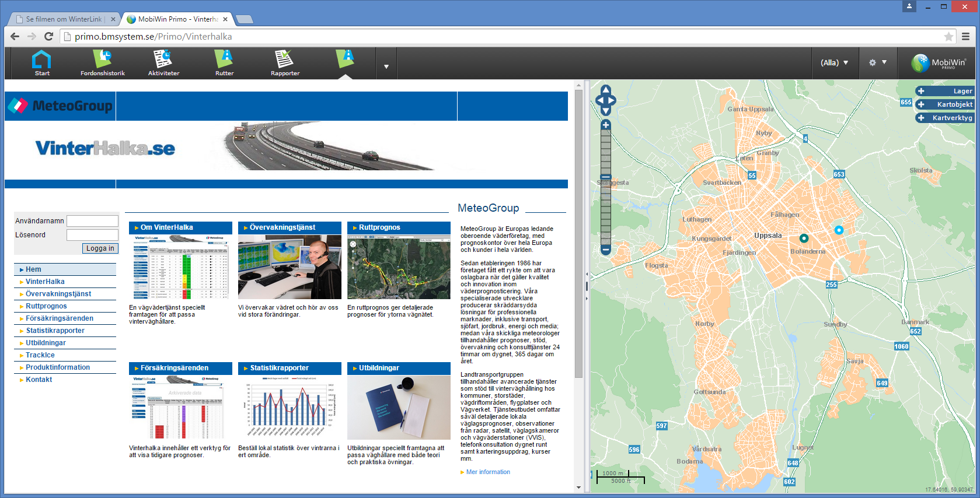Switch to the Se filmen om WinterLink tab
This screenshot has height=498, width=980.
(64, 19)
